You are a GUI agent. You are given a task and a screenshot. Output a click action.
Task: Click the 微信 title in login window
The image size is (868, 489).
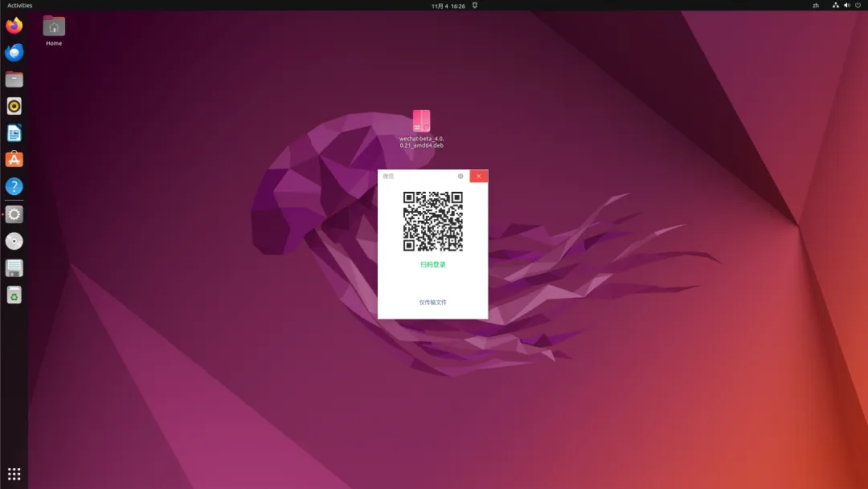tap(389, 176)
